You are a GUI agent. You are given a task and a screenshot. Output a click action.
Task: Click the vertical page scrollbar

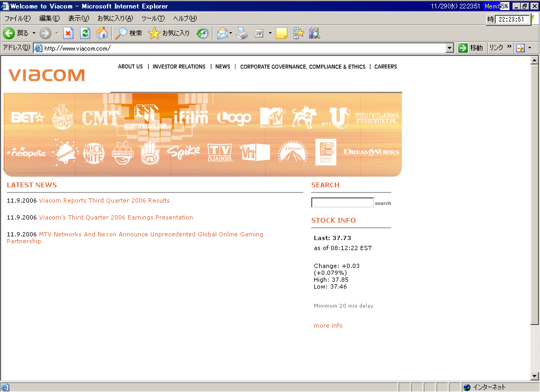[x=535, y=211]
